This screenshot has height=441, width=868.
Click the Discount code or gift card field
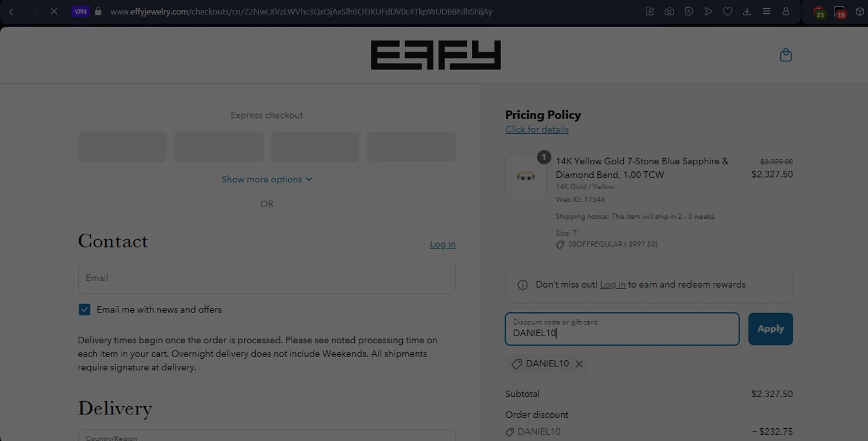coord(622,329)
